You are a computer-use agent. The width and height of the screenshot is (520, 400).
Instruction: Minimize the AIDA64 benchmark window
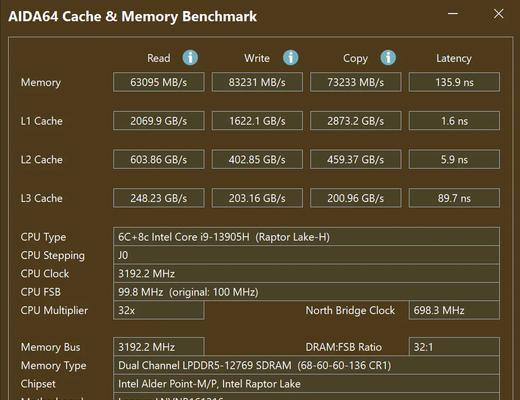[453, 14]
